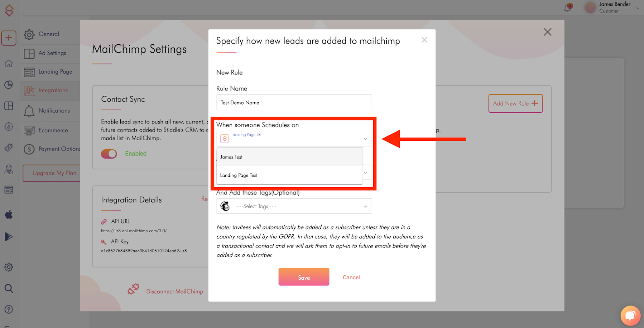This screenshot has height=328, width=644.
Task: Open Ecommerce settings menu item
Action: (50, 130)
